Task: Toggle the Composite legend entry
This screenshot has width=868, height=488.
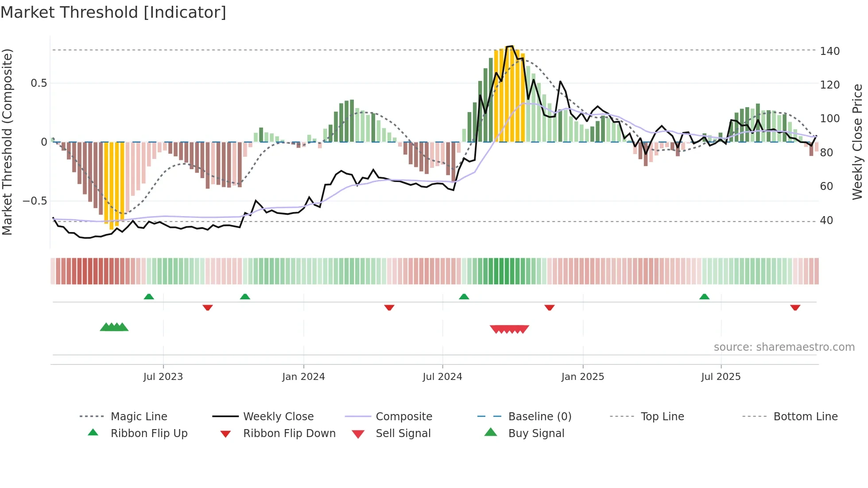Action: pyautogui.click(x=403, y=416)
